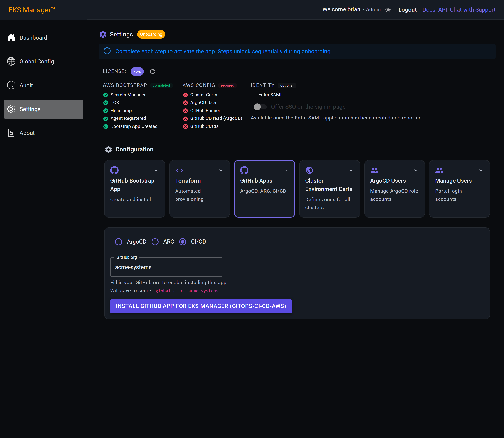504x438 pixels.
Task: Click the green check next to ECR
Action: [x=106, y=103]
